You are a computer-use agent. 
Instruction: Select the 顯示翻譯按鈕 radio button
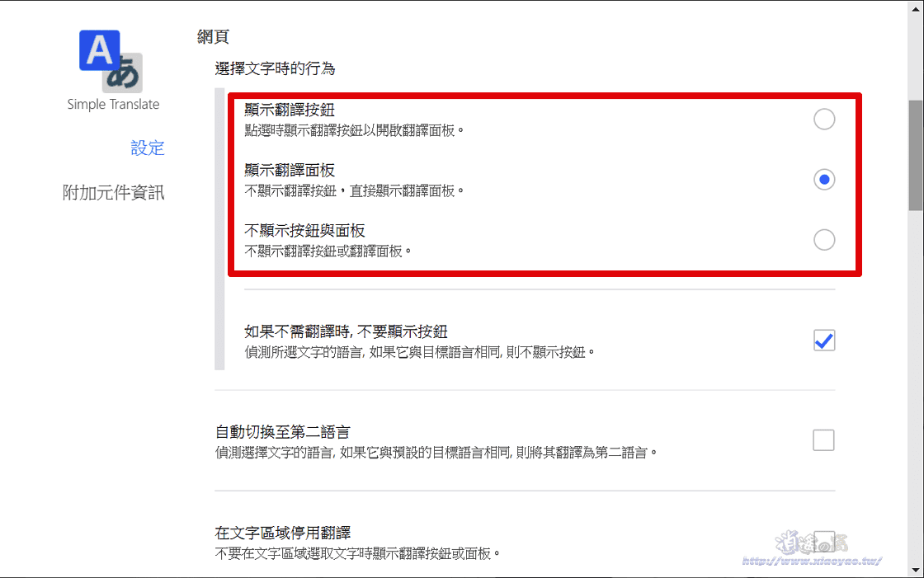coord(824,119)
